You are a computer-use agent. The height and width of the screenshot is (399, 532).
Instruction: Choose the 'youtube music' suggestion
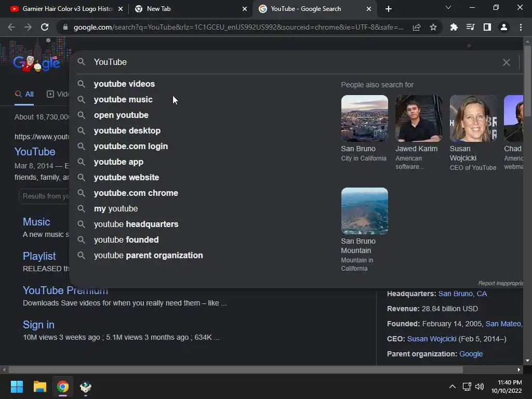(123, 99)
